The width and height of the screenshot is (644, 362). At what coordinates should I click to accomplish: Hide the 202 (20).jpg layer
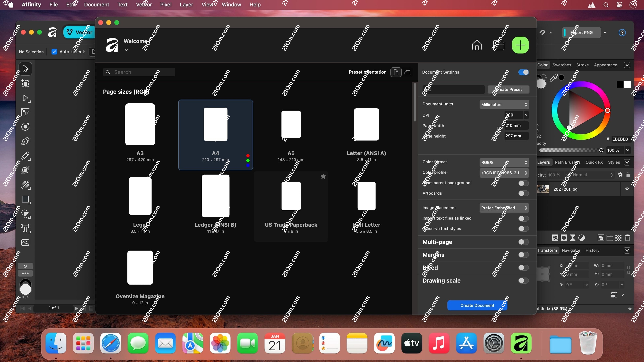tap(627, 189)
